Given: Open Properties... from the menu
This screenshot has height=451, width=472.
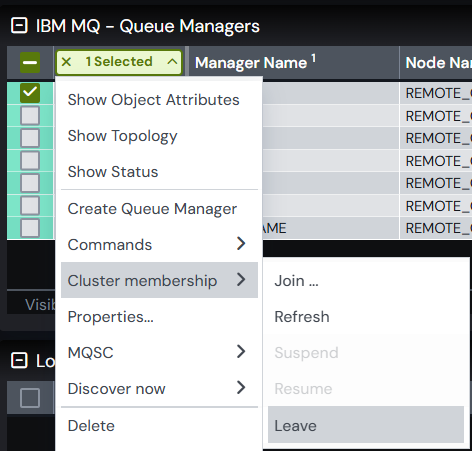Looking at the screenshot, I should tap(159, 316).
